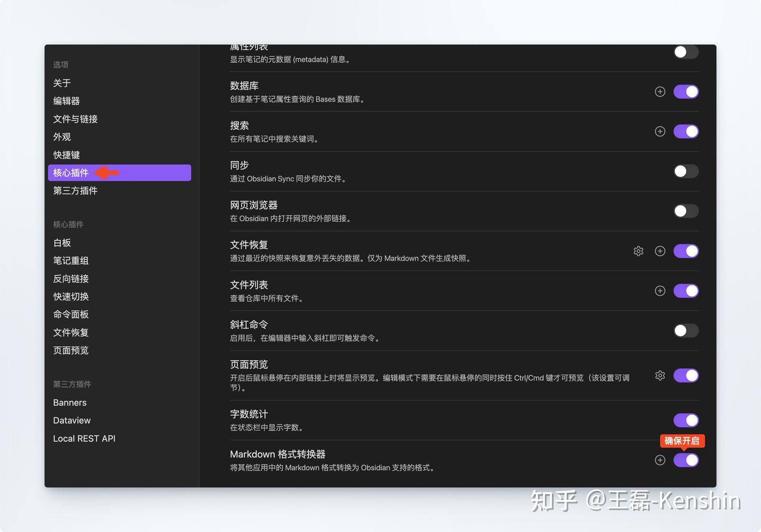The width and height of the screenshot is (761, 532).
Task: Click the 搜索 plugin title
Action: [x=239, y=126]
